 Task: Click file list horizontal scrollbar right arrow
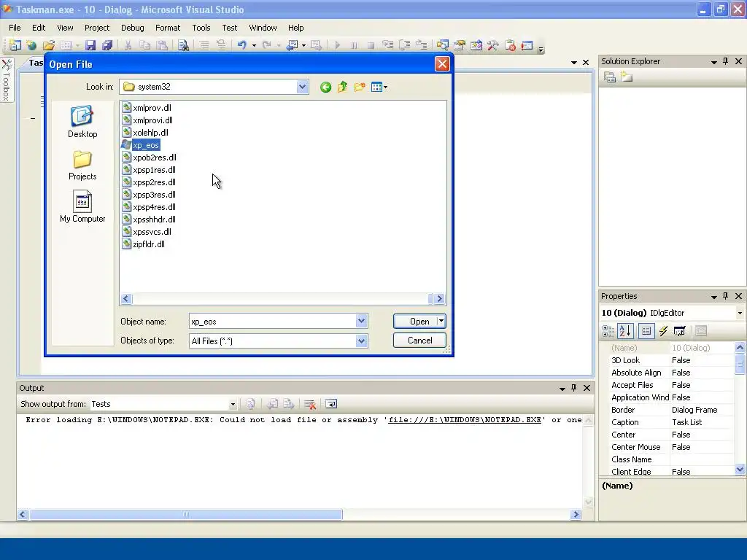[x=439, y=298]
